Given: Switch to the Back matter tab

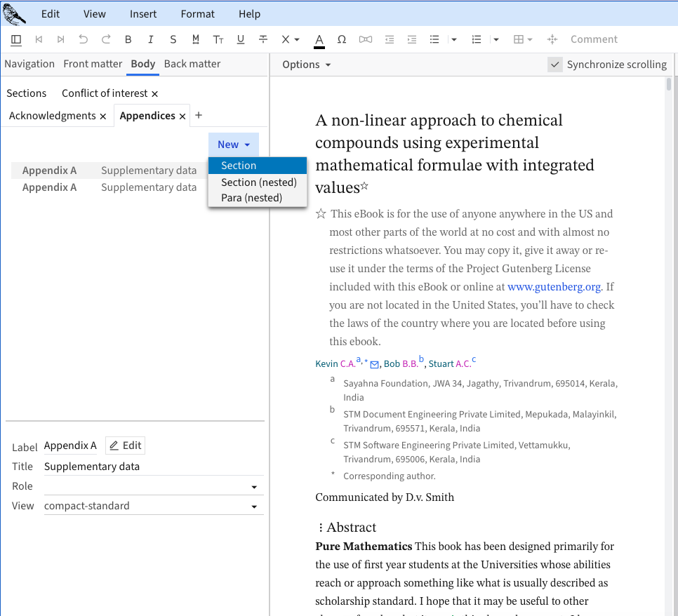Looking at the screenshot, I should tap(192, 64).
